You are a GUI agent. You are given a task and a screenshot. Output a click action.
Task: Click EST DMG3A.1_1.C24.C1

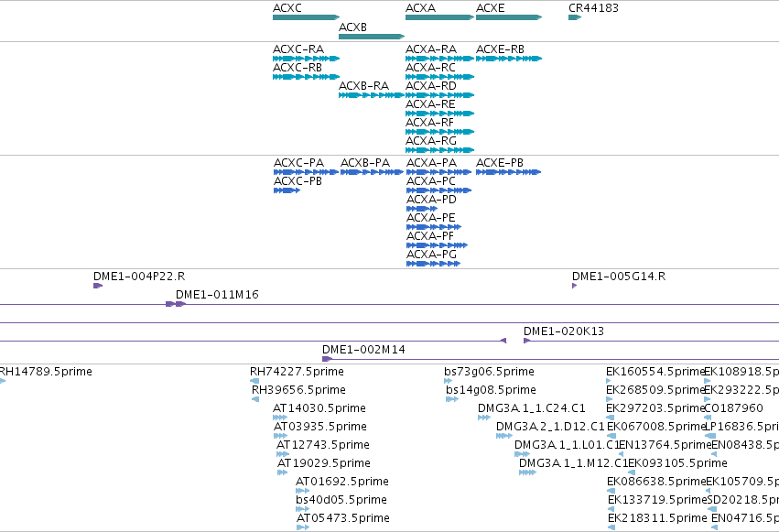(484, 418)
